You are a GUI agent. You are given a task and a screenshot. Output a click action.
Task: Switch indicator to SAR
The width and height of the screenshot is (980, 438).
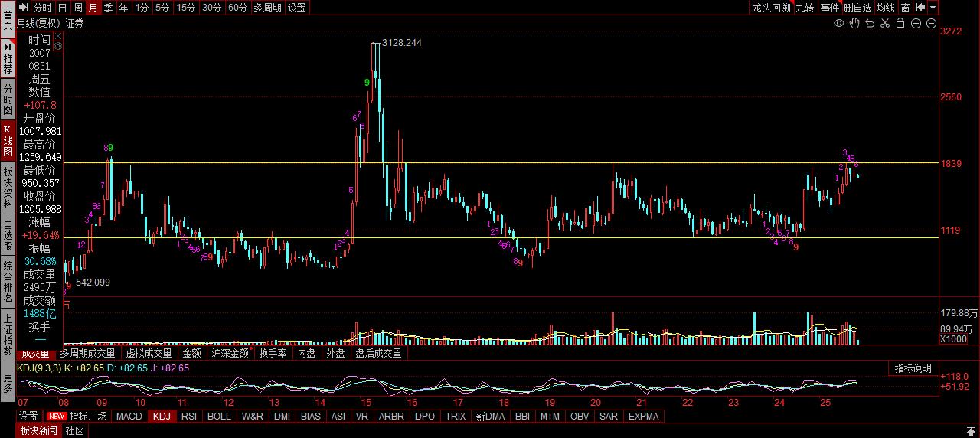click(x=609, y=417)
